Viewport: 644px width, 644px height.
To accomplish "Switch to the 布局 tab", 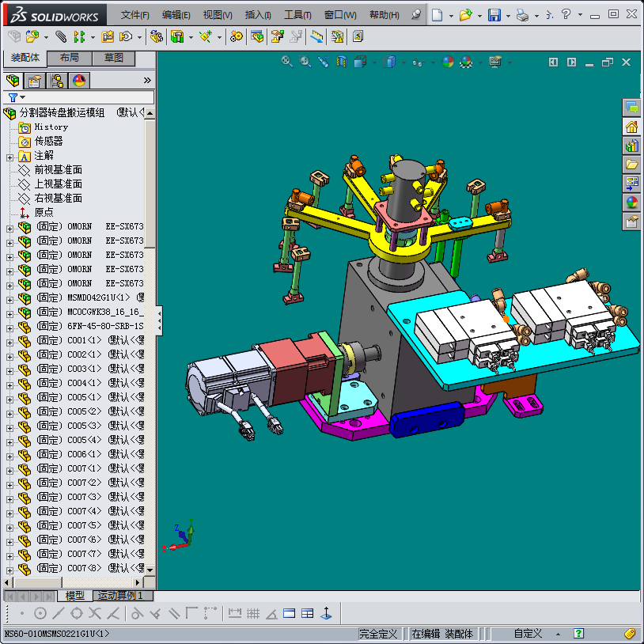I will [70, 58].
